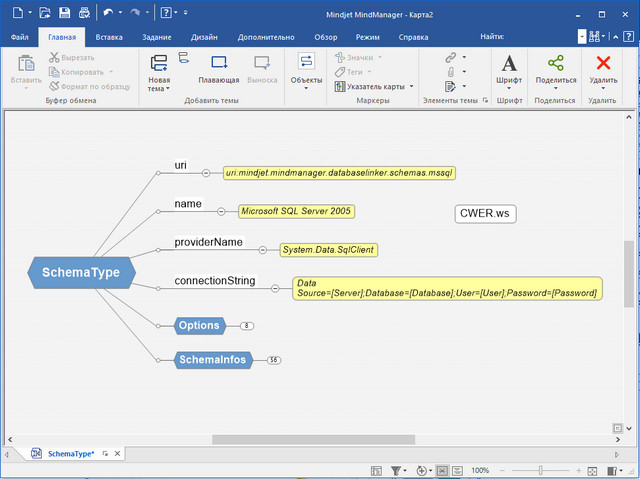The image size is (640, 479).
Task: Select the Microsoft SQL Server 2005 topic
Action: point(296,211)
